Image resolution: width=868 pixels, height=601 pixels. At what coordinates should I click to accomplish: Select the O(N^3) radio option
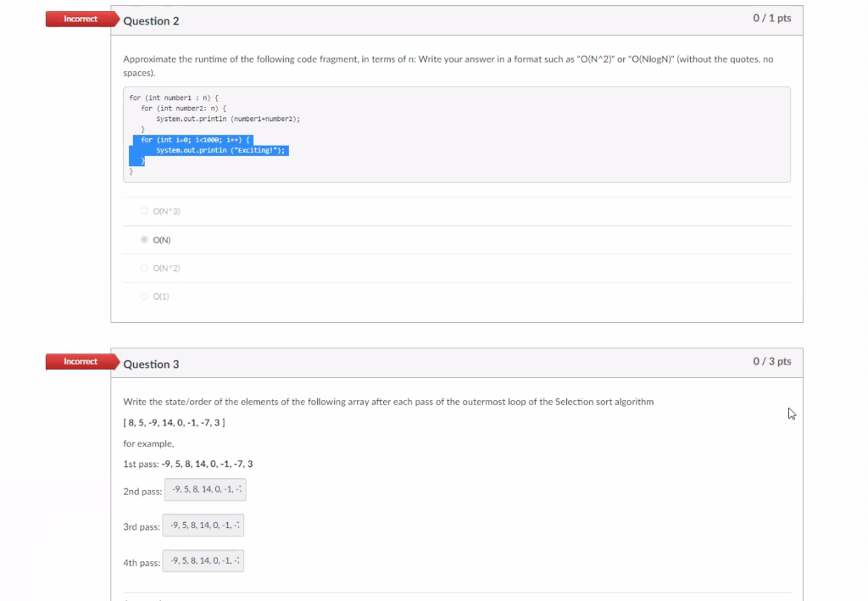coord(144,211)
